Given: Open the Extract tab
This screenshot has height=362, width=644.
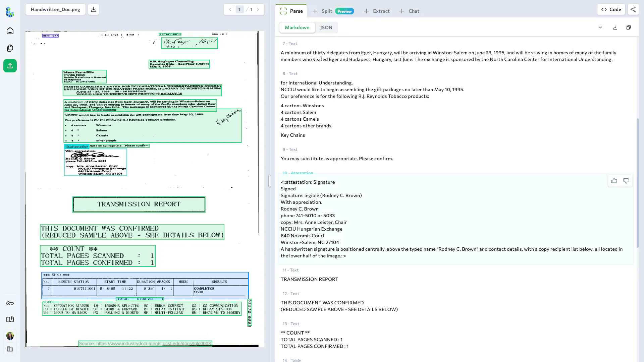Looking at the screenshot, I should point(377,11).
